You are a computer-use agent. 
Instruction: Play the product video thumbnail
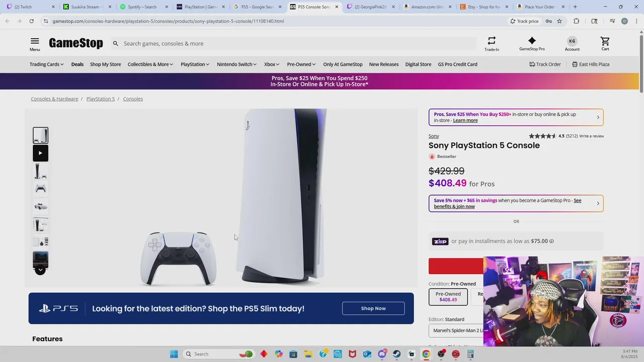[40, 153]
